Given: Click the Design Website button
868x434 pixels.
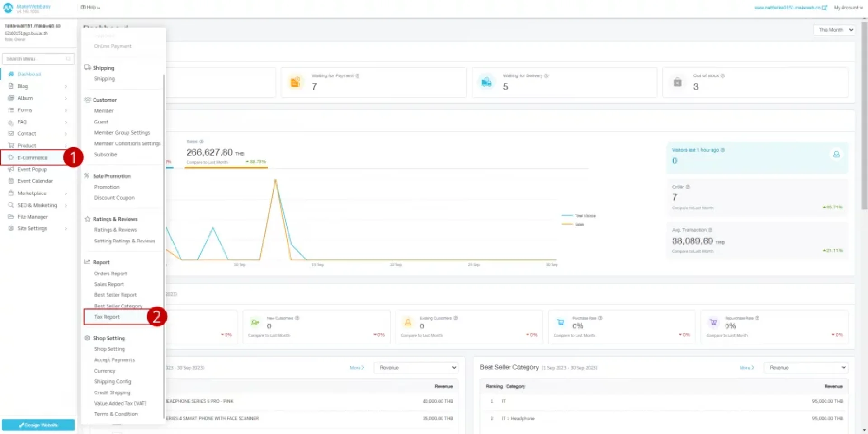Looking at the screenshot, I should [x=38, y=425].
